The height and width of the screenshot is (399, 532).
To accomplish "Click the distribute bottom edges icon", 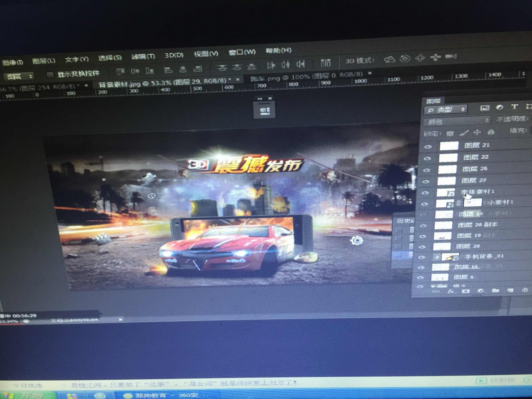I will pyautogui.click(x=252, y=67).
